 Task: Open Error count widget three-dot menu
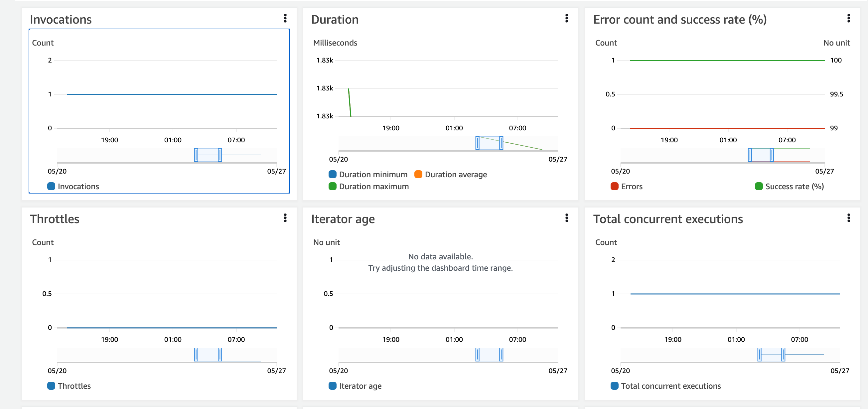click(x=848, y=19)
